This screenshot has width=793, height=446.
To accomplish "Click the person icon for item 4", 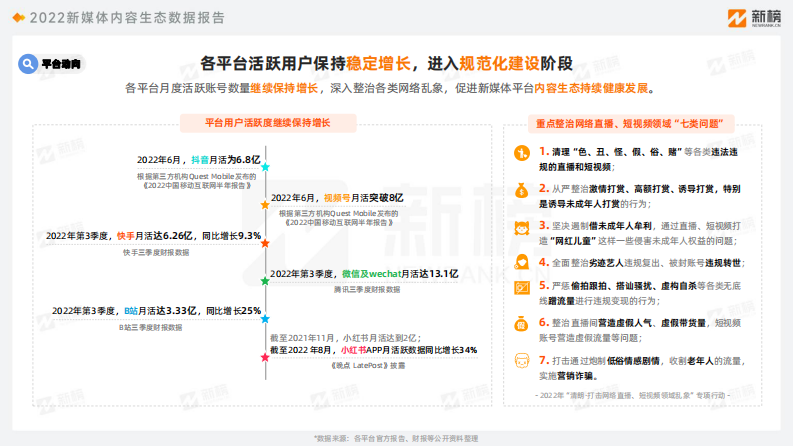I will (x=521, y=262).
